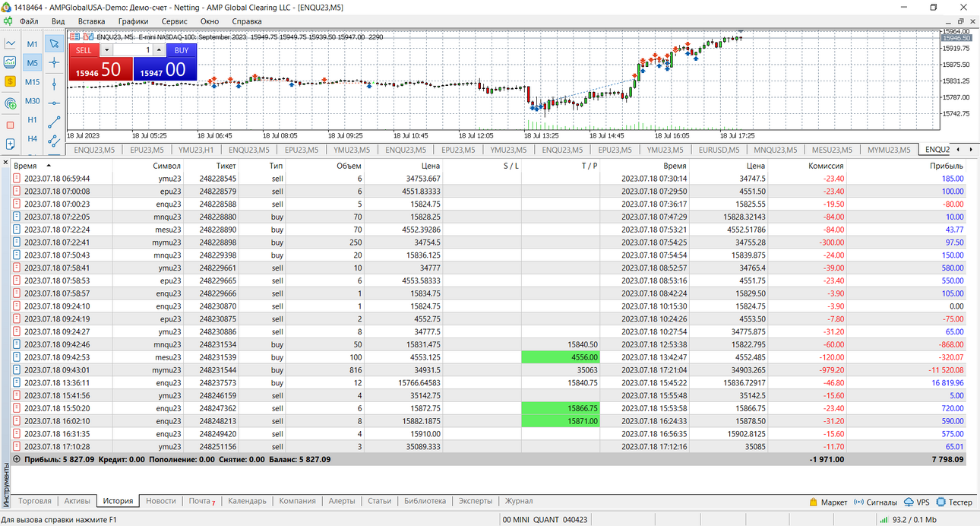Switch chart timeframe to M15
980x526 pixels.
pos(33,82)
